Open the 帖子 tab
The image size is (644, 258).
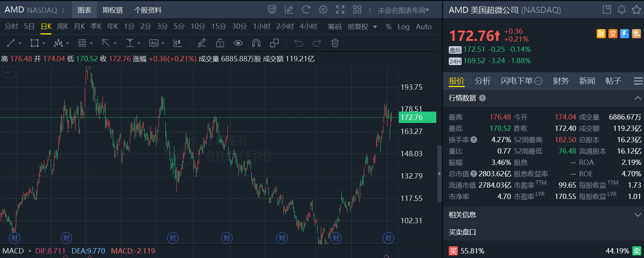(x=613, y=81)
